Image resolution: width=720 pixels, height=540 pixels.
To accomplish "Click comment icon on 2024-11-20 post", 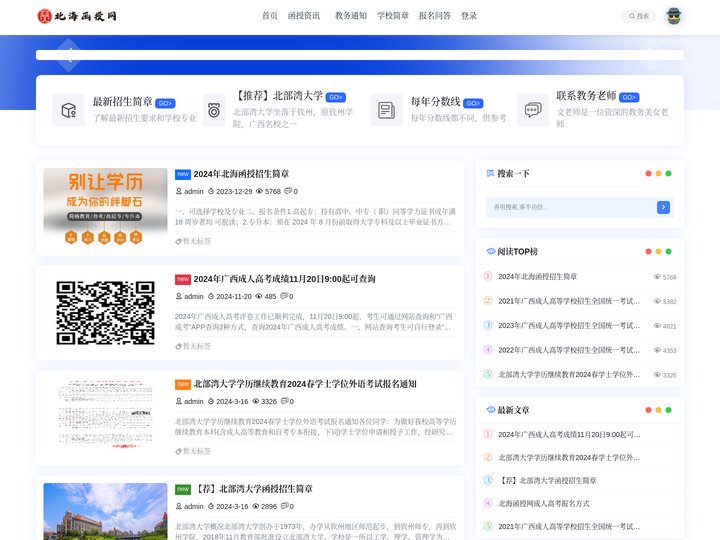I will click(x=284, y=296).
